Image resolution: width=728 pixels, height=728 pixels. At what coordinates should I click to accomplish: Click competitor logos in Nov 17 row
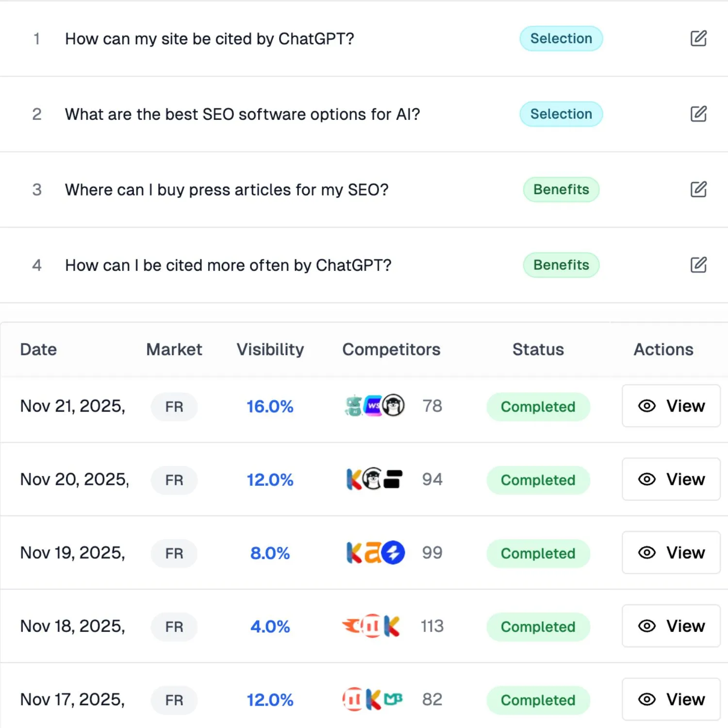372,699
